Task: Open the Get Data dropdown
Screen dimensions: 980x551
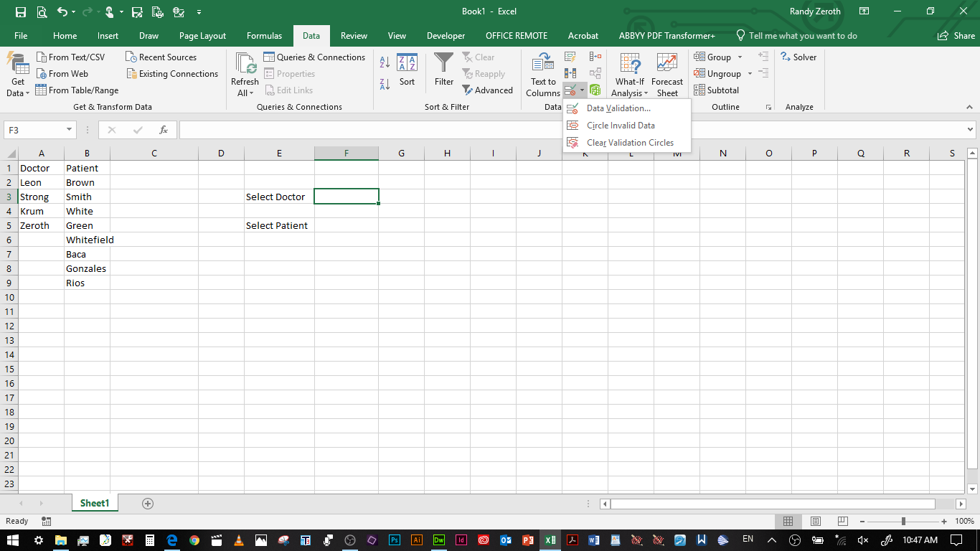Action: [18, 75]
